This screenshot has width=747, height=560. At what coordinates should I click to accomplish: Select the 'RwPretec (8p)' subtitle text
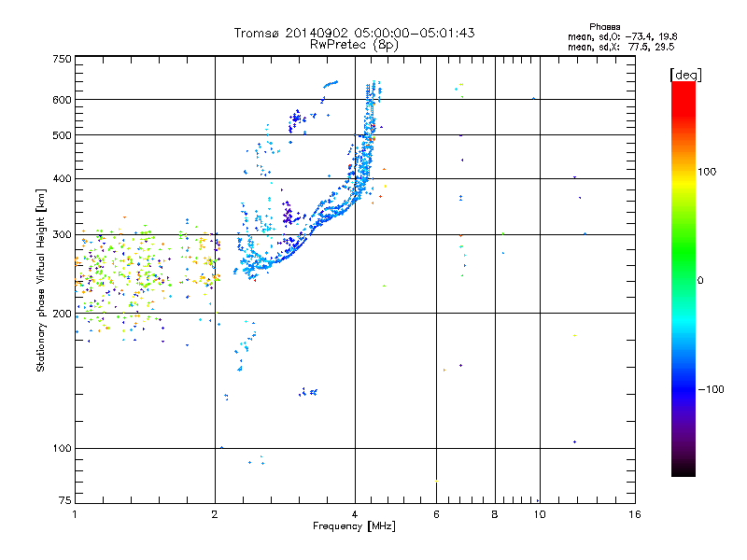click(x=354, y=45)
